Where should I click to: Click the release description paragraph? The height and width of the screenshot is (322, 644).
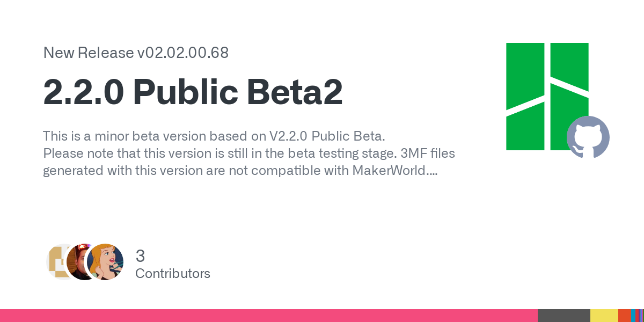coord(249,154)
